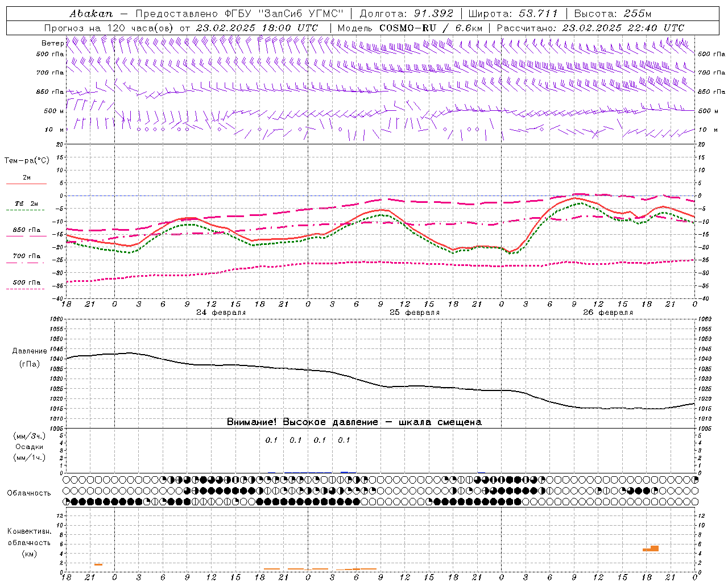Click the 'Тем-ра(°C)' axis label

pos(27,161)
